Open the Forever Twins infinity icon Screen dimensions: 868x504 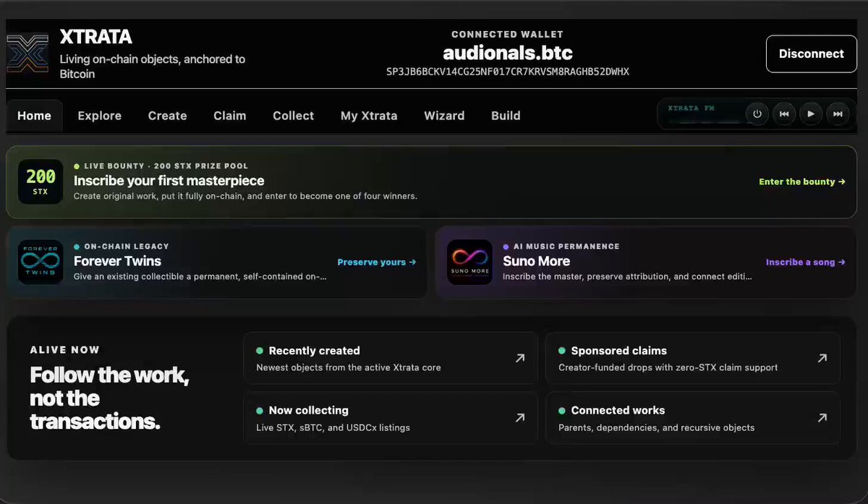(x=41, y=262)
